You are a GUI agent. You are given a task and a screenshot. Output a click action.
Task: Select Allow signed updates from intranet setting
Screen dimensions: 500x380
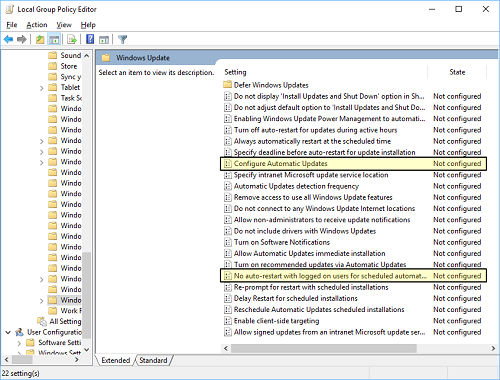click(353, 332)
